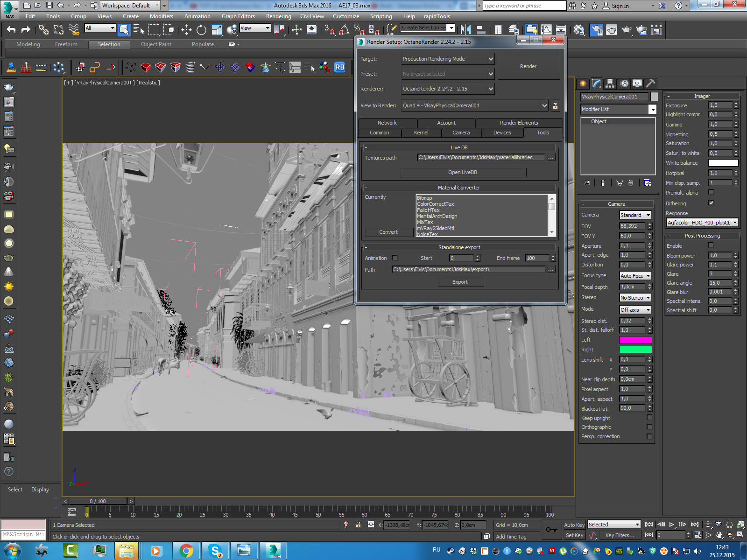Image resolution: width=747 pixels, height=560 pixels.
Task: Toggle the Dithering checkbox
Action: pyautogui.click(x=711, y=203)
